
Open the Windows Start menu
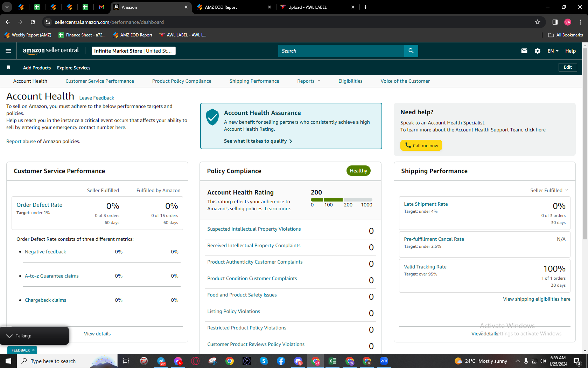pos(8,361)
